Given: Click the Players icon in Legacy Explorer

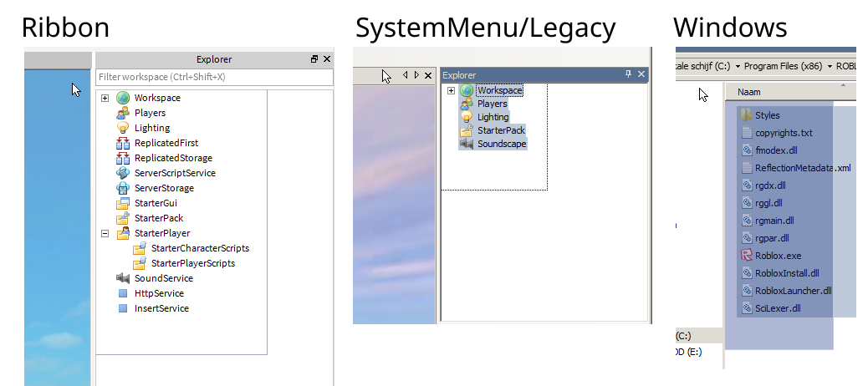Looking at the screenshot, I should pyautogui.click(x=467, y=104).
